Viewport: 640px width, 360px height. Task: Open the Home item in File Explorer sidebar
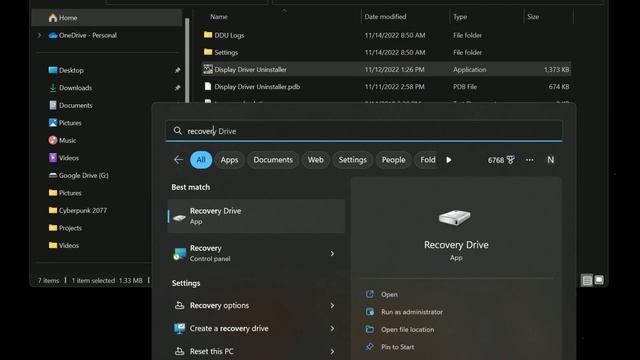[107, 18]
